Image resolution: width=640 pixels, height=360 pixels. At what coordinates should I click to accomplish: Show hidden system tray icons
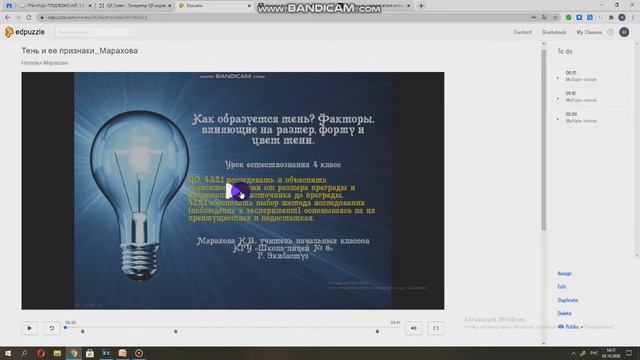coord(573,353)
